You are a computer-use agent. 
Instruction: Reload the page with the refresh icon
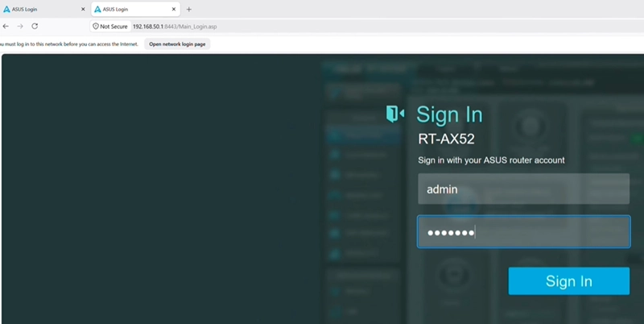pyautogui.click(x=35, y=27)
